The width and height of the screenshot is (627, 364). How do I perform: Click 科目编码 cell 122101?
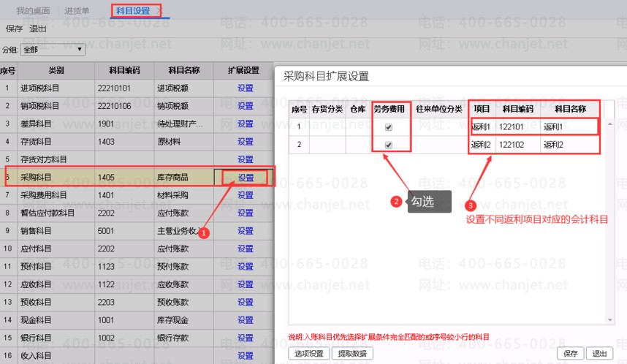(x=518, y=127)
